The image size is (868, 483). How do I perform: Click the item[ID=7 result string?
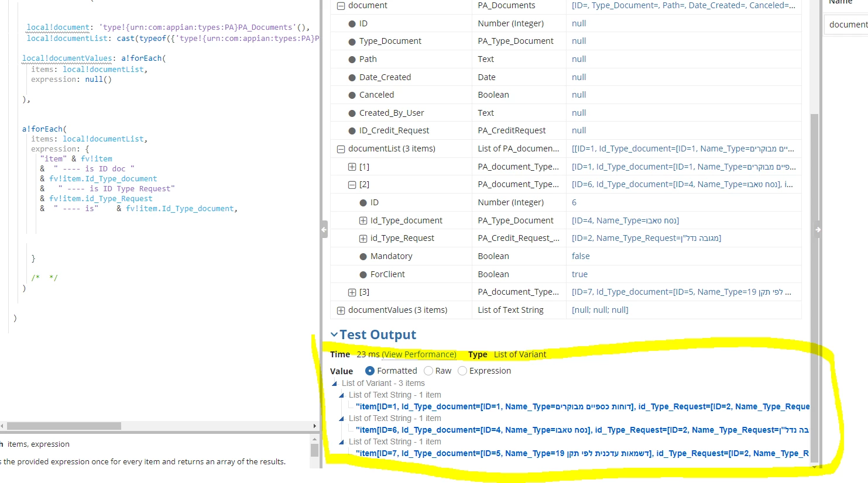[582, 453]
